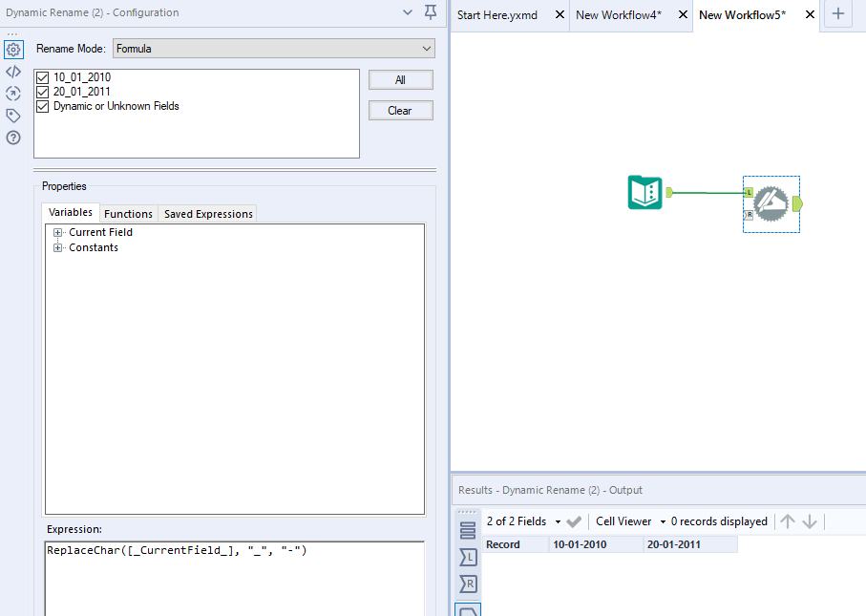This screenshot has height=616, width=866.
Task: Expand the Constants tree item
Action: (57, 246)
